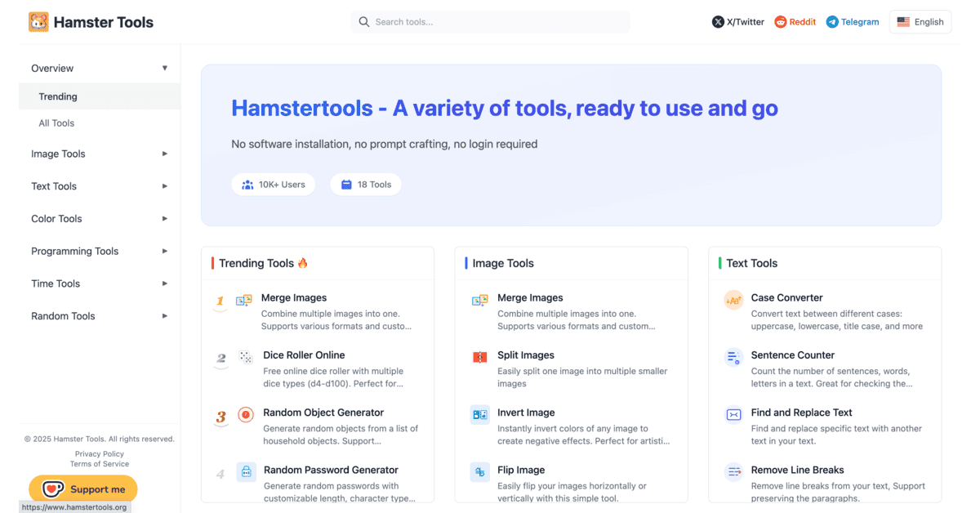980x513 pixels.
Task: Click the Support me button
Action: point(83,489)
